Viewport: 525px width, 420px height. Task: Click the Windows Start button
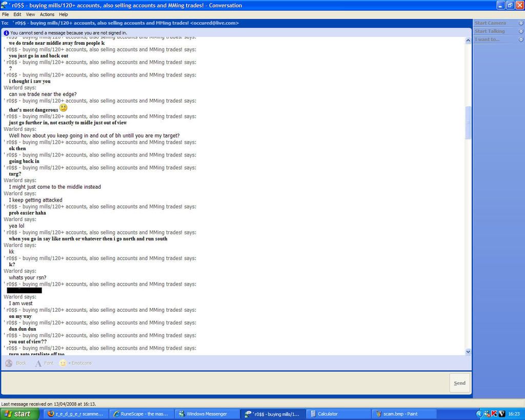point(20,414)
